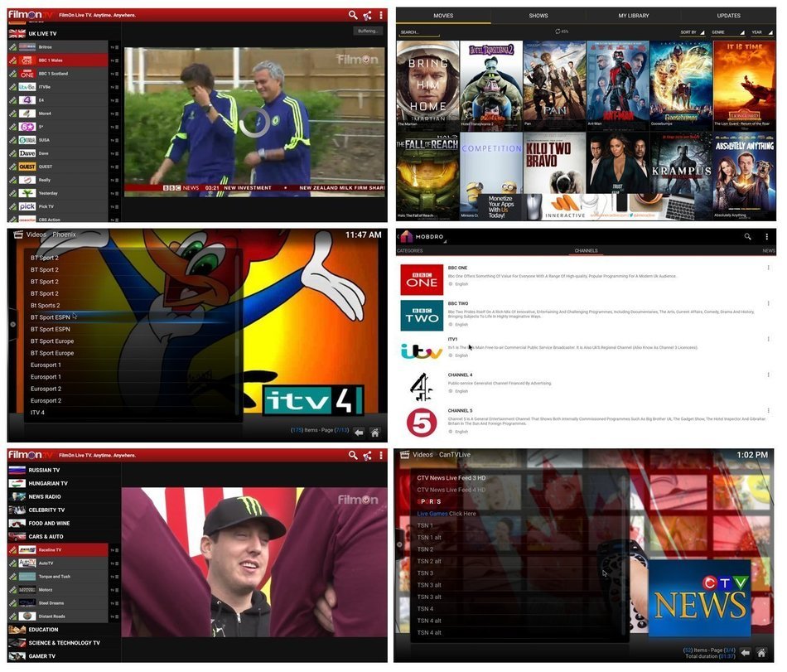Viewport: 787px width, 672px height.
Task: Switch to Mobdro CATEGORIES tab
Action: [410, 250]
